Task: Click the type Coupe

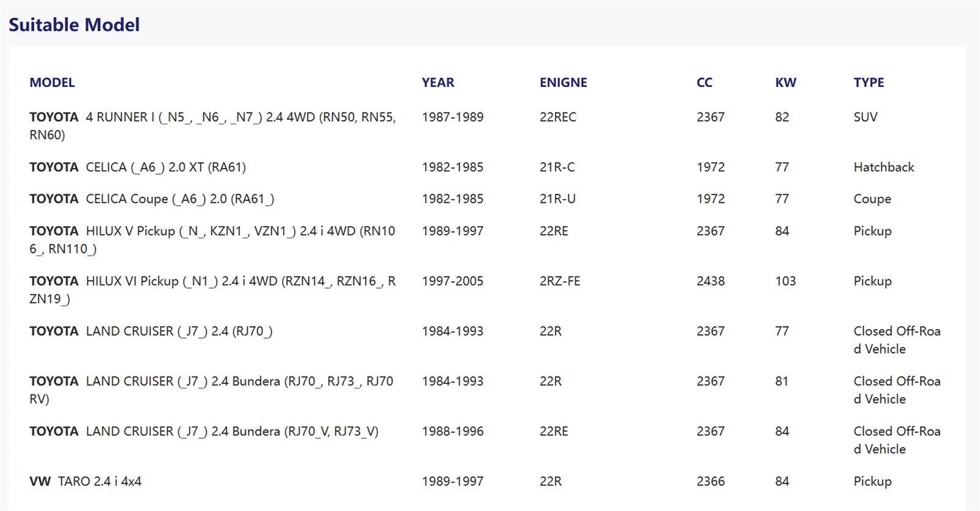Action: click(872, 199)
